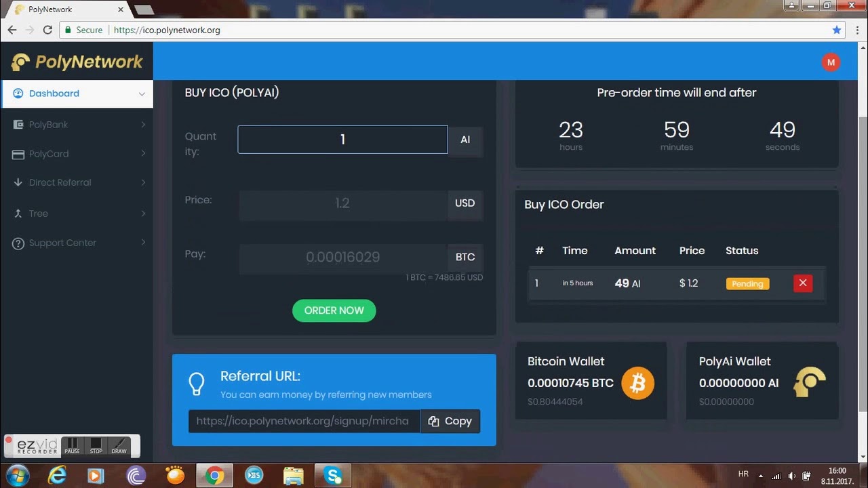Open File Explorer folder in taskbar
This screenshot has height=488, width=868.
(294, 476)
